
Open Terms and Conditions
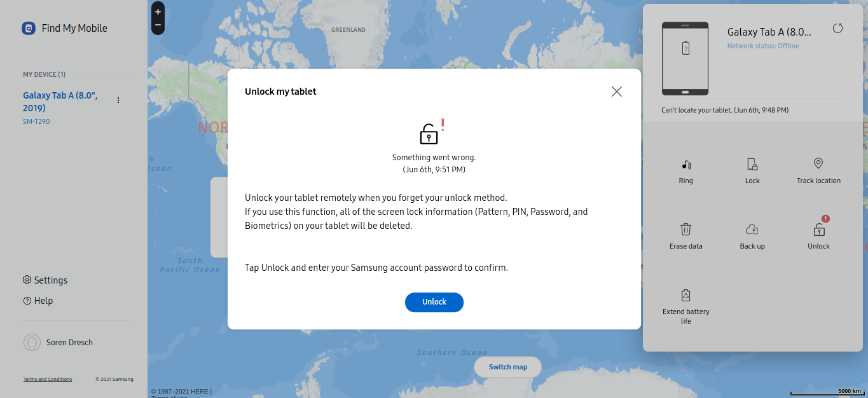(x=47, y=379)
